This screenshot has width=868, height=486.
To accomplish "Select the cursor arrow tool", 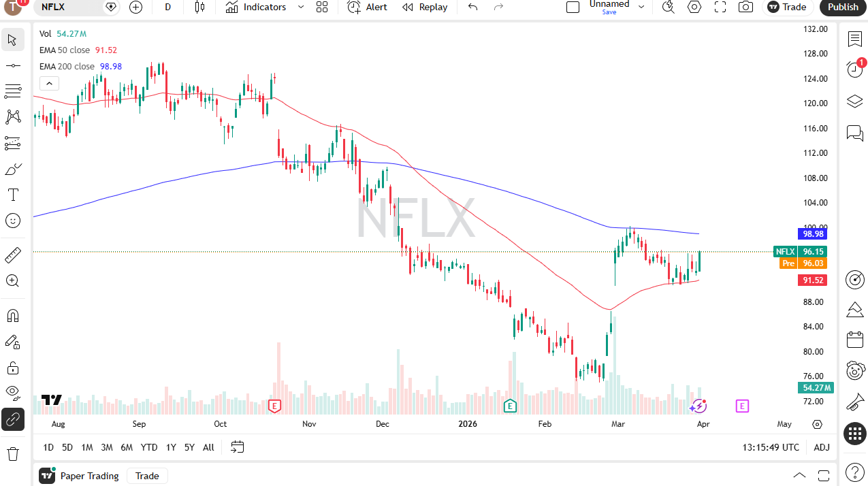I will [12, 39].
